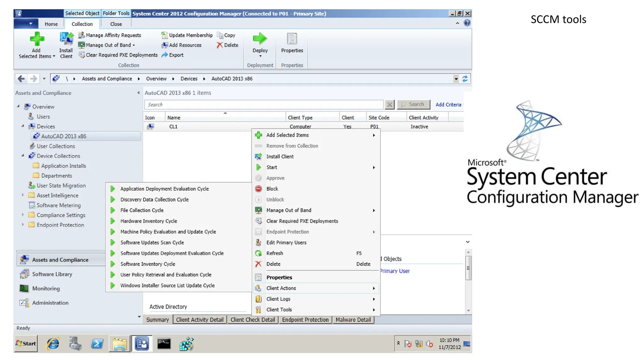
Task: Collapse the Devices tree node
Action: (x=23, y=126)
